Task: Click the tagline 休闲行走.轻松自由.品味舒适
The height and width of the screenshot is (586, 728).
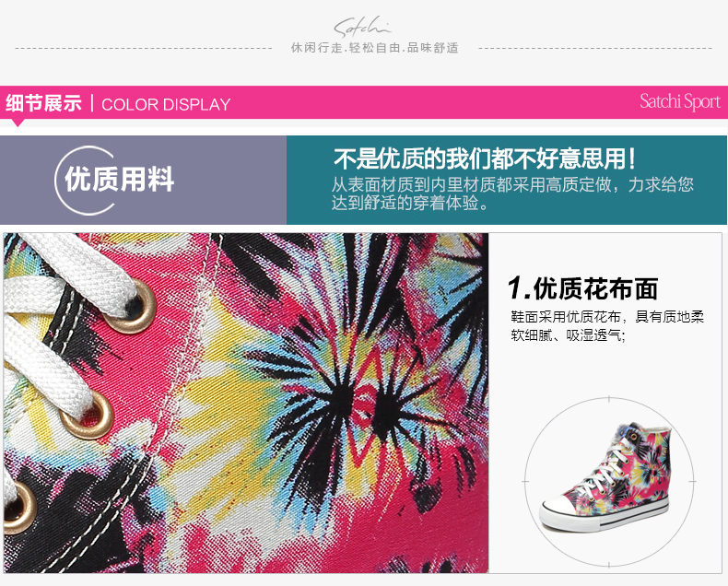Action: (375, 48)
